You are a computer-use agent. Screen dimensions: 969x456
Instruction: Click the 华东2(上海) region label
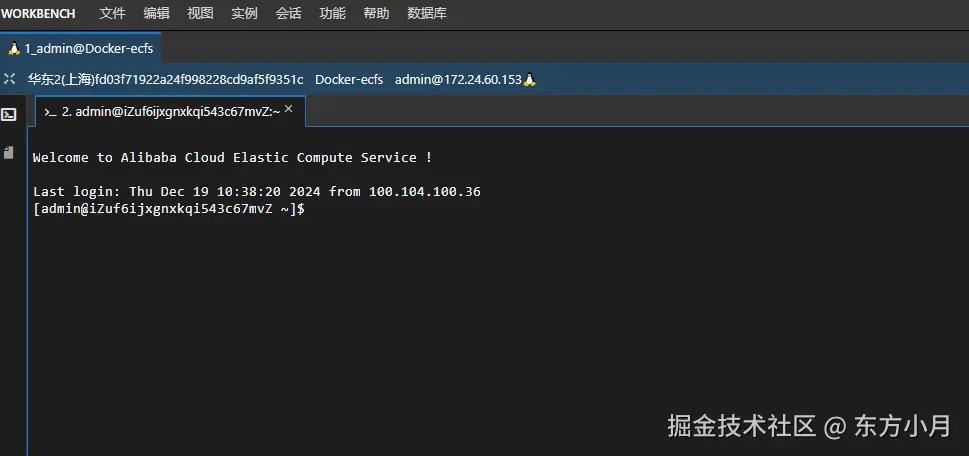coord(60,80)
